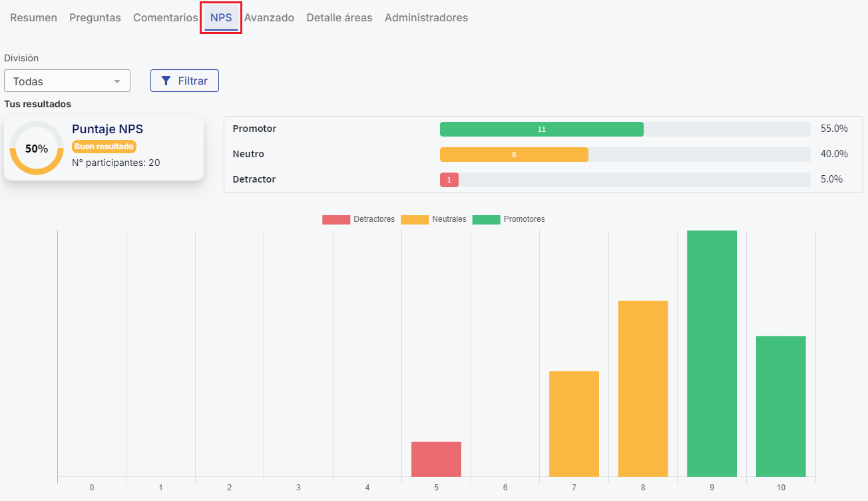Click the tallest green bar for score 9
The width and height of the screenshot is (868, 501).
pyautogui.click(x=712, y=353)
